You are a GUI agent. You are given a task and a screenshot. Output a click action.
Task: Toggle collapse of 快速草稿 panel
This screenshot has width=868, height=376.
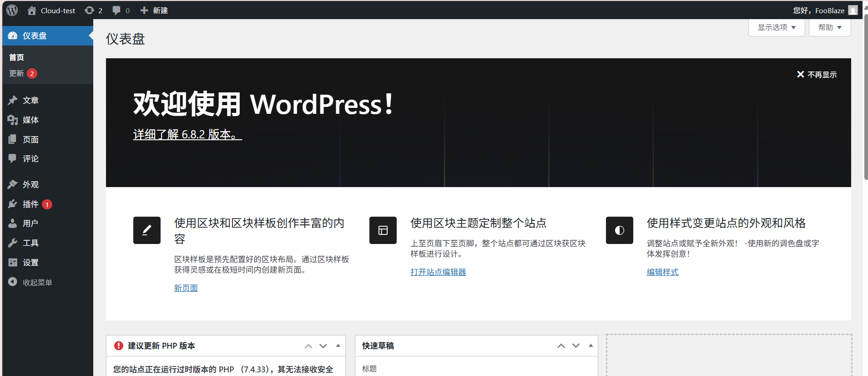(x=590, y=346)
